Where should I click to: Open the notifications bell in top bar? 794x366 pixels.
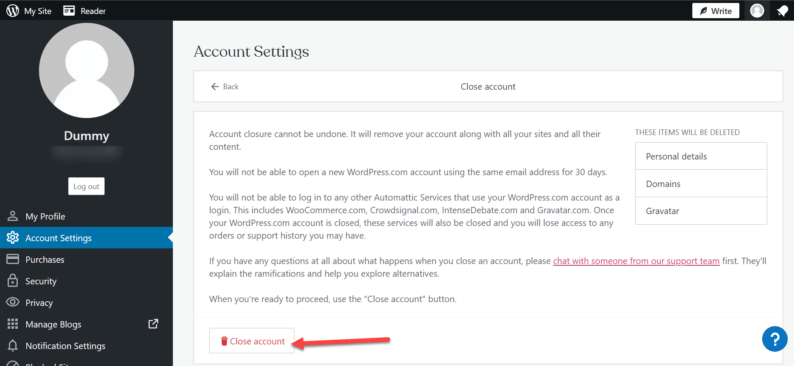[782, 11]
